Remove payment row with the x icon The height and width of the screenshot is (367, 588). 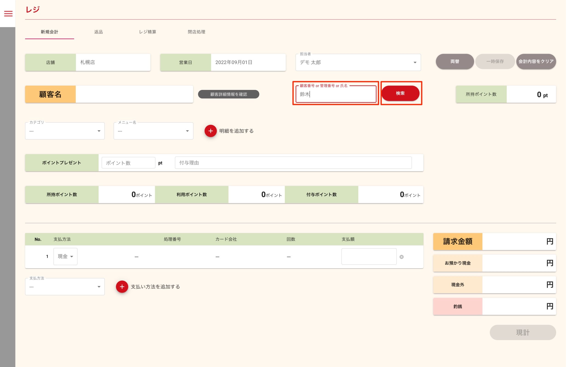[x=401, y=257]
